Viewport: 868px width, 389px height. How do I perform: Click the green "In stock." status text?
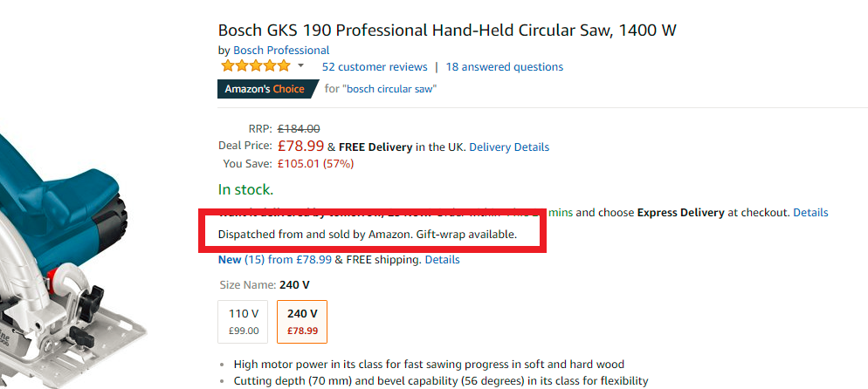[245, 189]
